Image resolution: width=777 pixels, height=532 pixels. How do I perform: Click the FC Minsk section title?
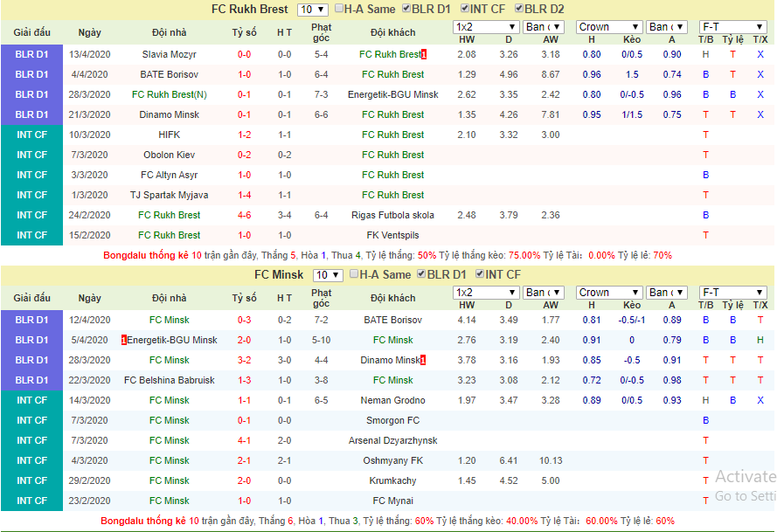[x=279, y=275]
